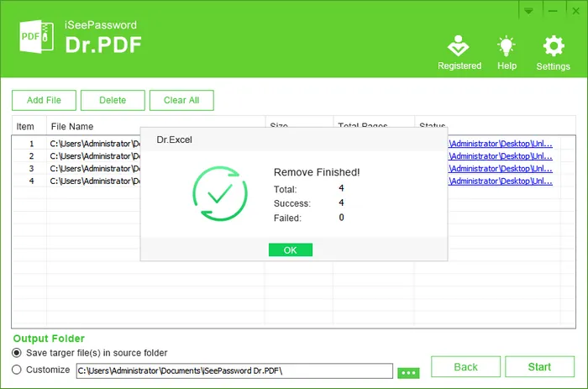Open the title bar dropdown menu arrow
The height and width of the screenshot is (389, 588).
click(528, 11)
